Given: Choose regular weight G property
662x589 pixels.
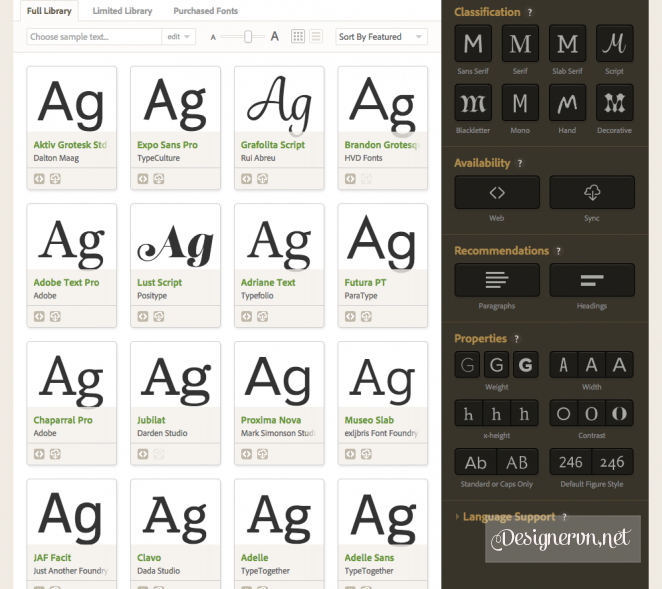Looking at the screenshot, I should click(x=496, y=364).
